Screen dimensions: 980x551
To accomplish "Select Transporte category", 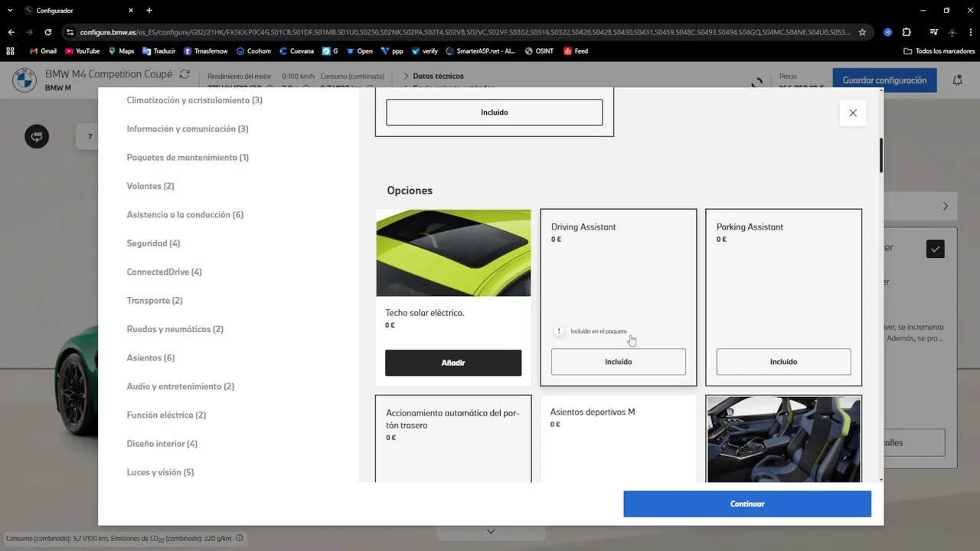I will pyautogui.click(x=155, y=301).
